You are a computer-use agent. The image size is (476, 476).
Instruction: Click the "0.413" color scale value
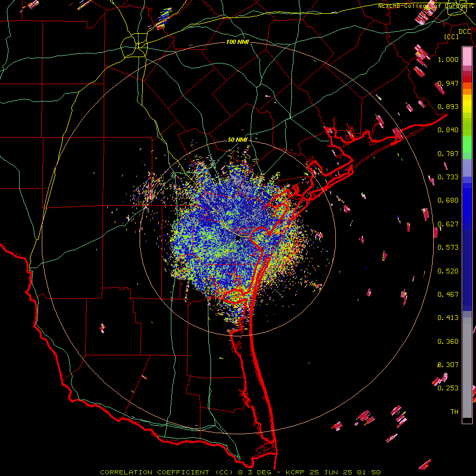point(448,318)
